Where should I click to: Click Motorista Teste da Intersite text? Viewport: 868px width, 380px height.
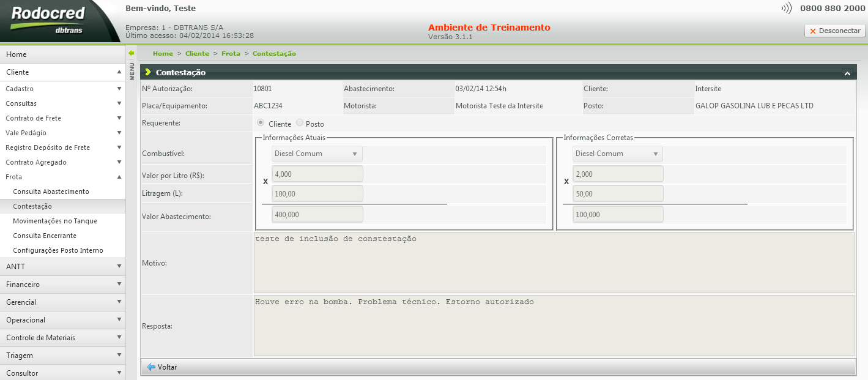pos(499,106)
